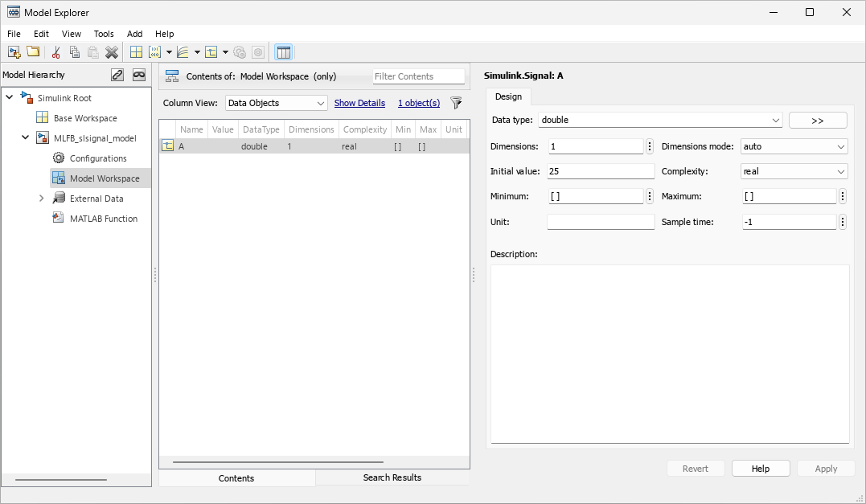Toggle the column view layout button
This screenshot has height=504, width=866.
point(283,52)
